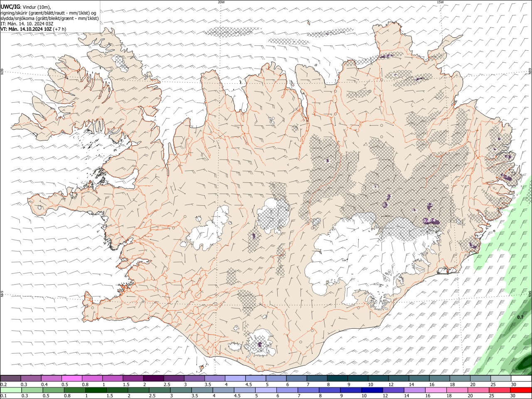
Task: Select the slydda/snjókoma legend description line
Action: pos(50,18)
